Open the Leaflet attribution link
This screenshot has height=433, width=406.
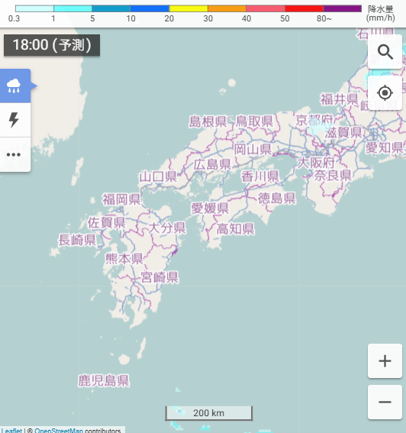11,430
